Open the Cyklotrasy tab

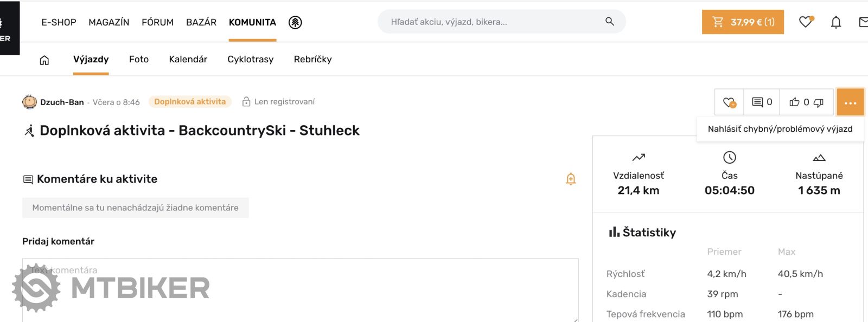pos(251,59)
